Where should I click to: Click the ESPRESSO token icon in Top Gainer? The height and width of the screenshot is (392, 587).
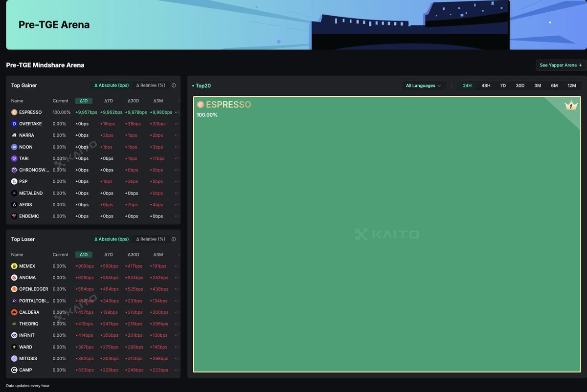[14, 112]
